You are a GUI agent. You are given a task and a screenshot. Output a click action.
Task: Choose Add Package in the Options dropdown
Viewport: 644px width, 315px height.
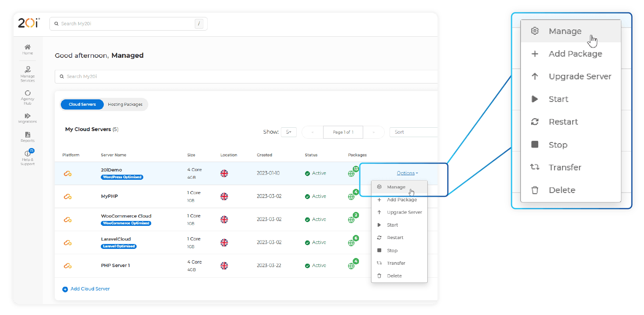(x=399, y=200)
